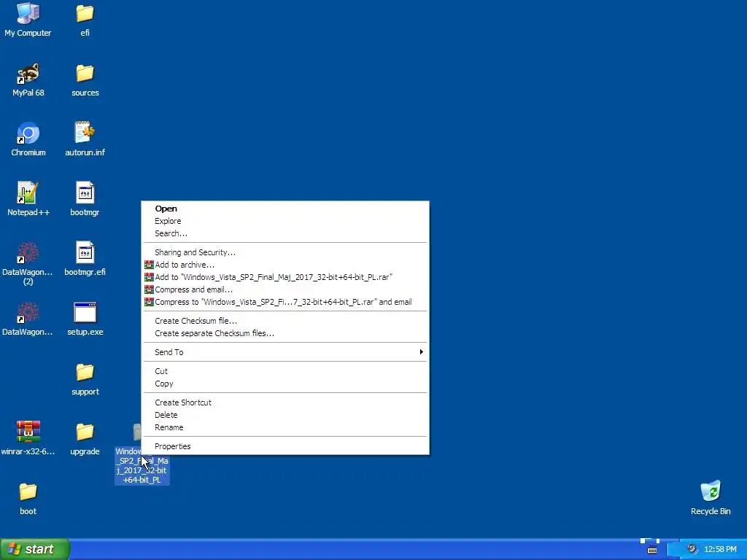Select the DataWagon... (2) shortcut icon

tap(28, 252)
